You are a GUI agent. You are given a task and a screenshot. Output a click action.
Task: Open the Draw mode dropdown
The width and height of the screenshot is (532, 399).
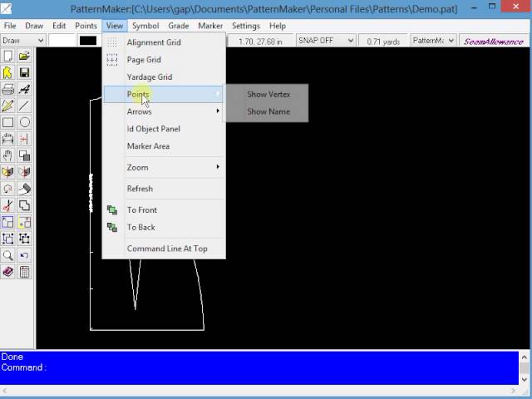point(23,41)
